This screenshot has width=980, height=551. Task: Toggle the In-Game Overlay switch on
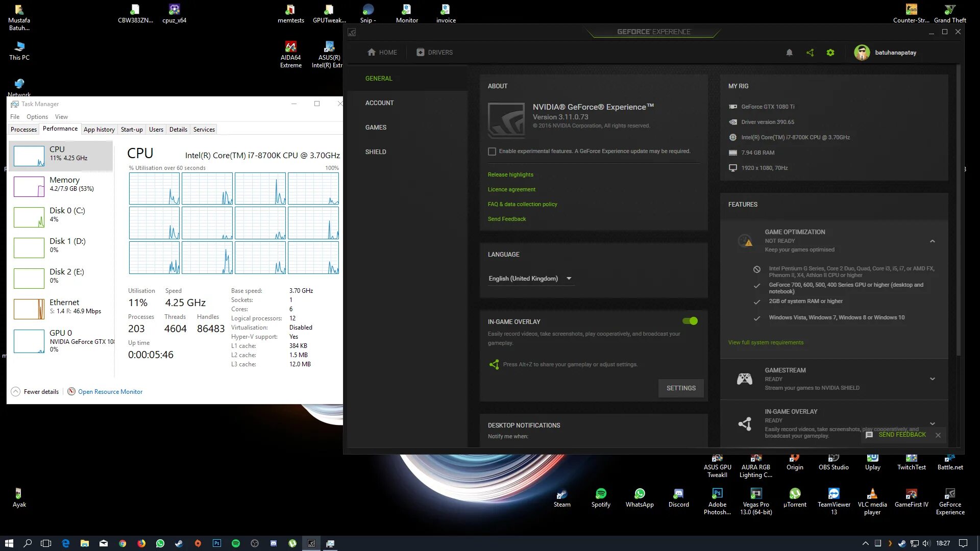pyautogui.click(x=690, y=321)
